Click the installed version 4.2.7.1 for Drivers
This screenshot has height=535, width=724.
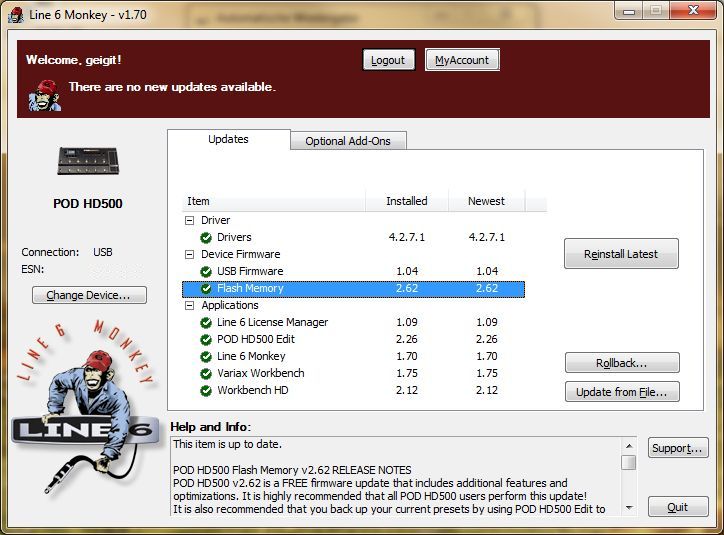pos(407,237)
